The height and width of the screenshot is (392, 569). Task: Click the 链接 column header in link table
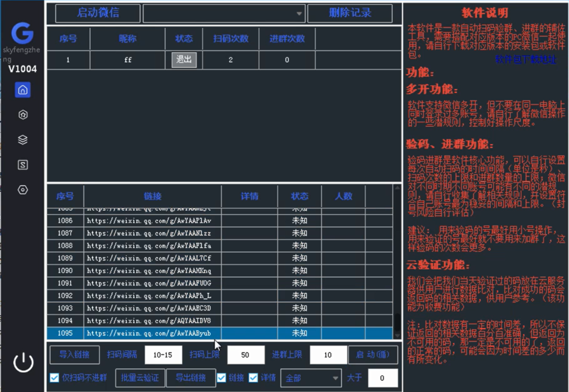(x=152, y=196)
